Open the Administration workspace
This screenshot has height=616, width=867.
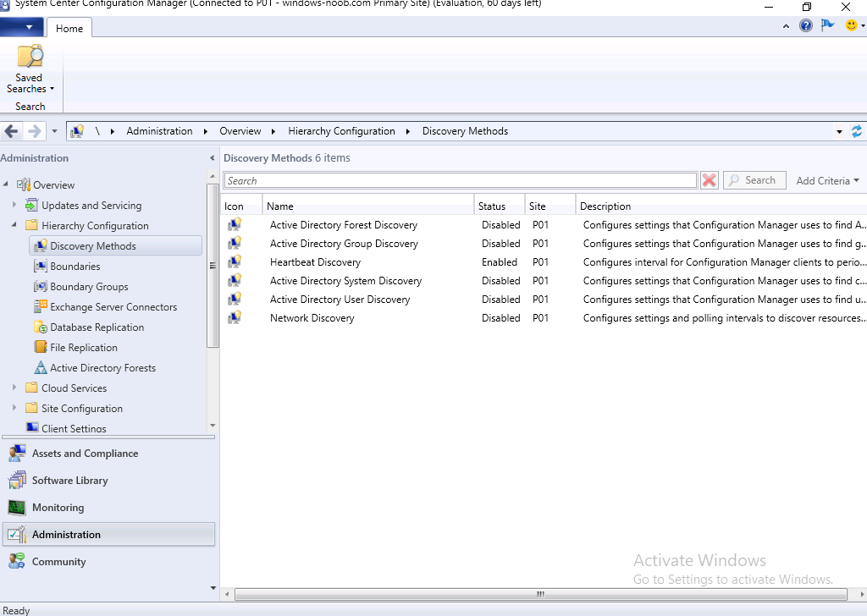pos(108,534)
